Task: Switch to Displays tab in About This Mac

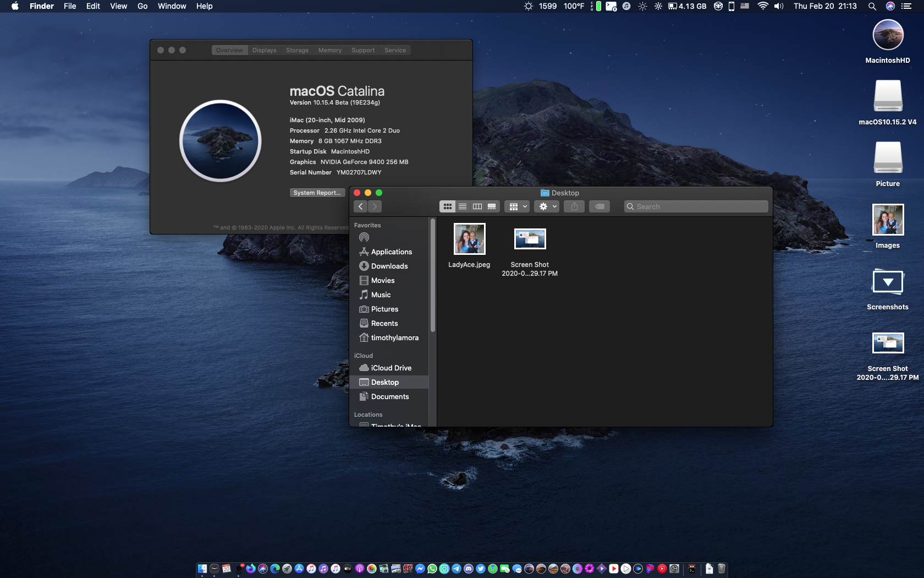Action: (x=264, y=50)
